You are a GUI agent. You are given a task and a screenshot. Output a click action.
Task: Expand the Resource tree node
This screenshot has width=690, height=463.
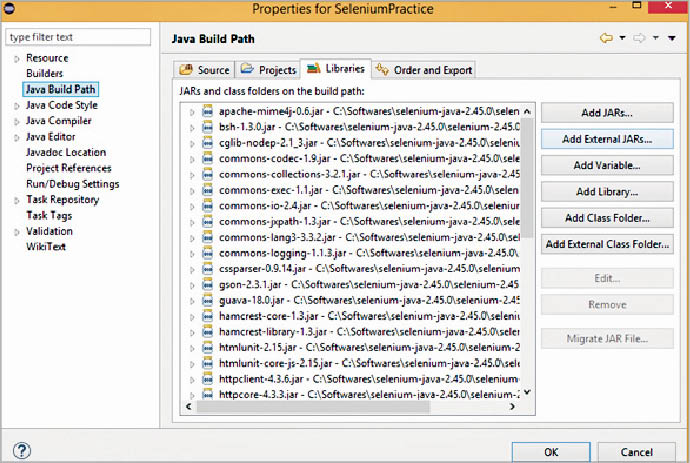16,59
